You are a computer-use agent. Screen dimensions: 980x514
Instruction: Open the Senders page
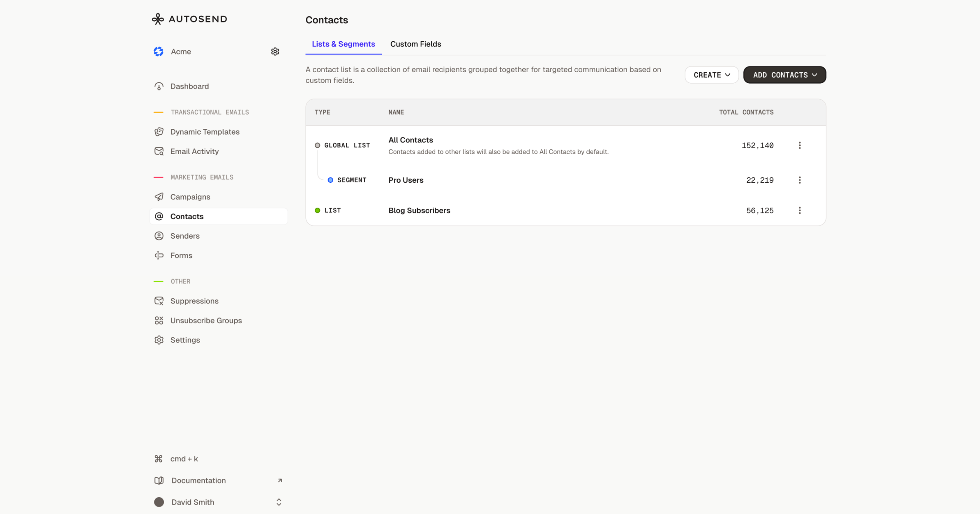click(x=185, y=236)
